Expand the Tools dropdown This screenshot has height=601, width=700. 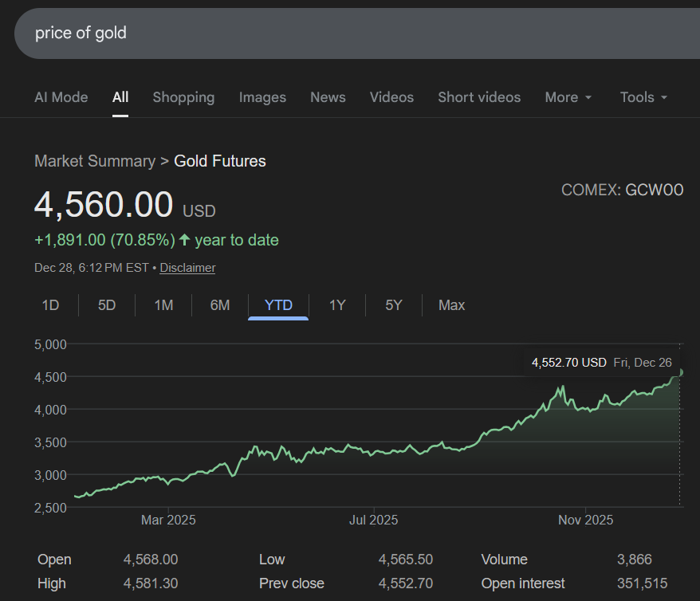pos(643,97)
